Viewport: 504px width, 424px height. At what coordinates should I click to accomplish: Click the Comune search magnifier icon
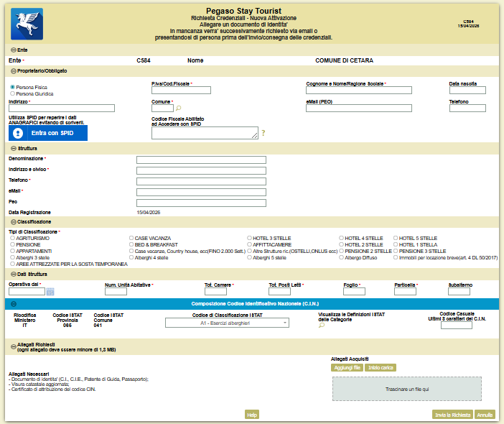pyautogui.click(x=178, y=108)
